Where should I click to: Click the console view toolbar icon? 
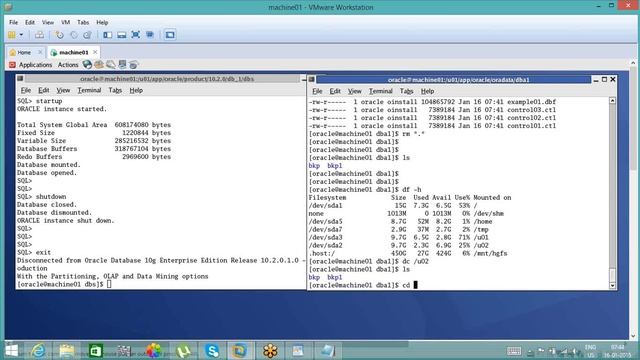[170, 35]
